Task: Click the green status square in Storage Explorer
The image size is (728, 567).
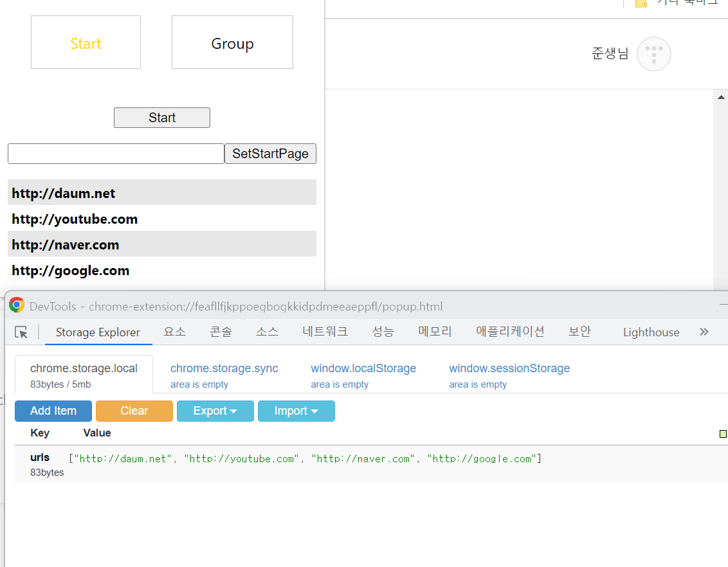Action: point(722,433)
